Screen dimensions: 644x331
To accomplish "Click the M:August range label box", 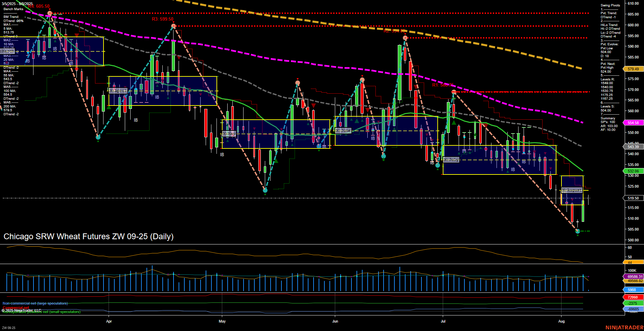I will point(572,190).
